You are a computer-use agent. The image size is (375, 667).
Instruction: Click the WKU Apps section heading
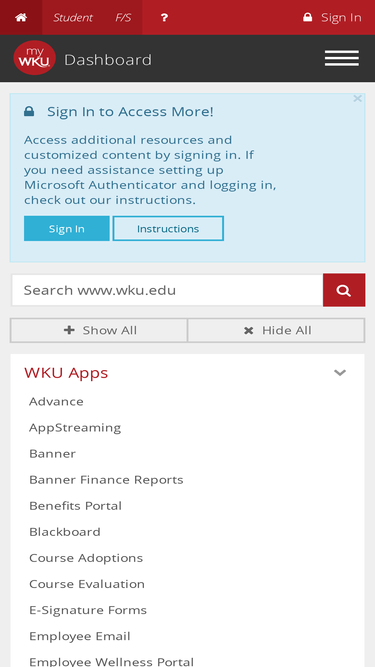coord(66,373)
